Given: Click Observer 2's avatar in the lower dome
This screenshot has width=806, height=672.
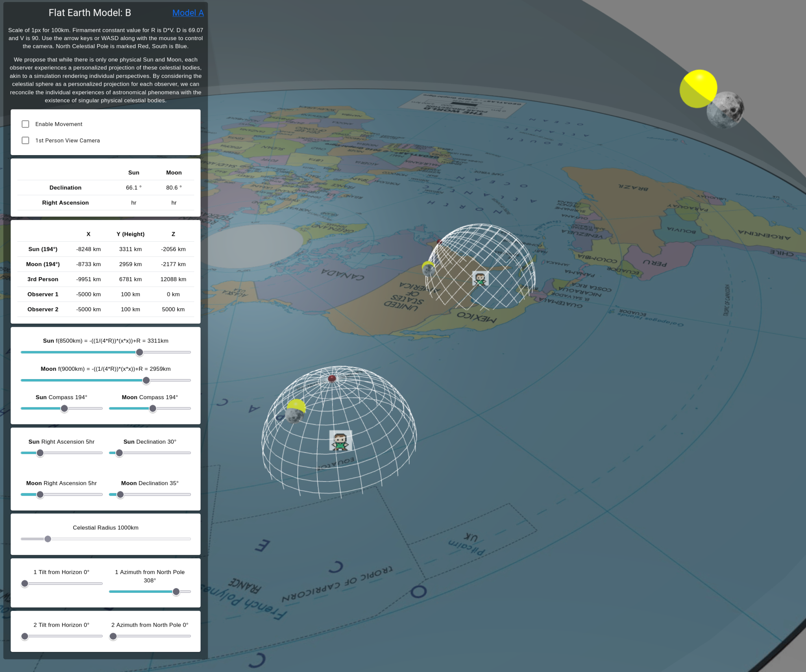Looking at the screenshot, I should tap(340, 442).
